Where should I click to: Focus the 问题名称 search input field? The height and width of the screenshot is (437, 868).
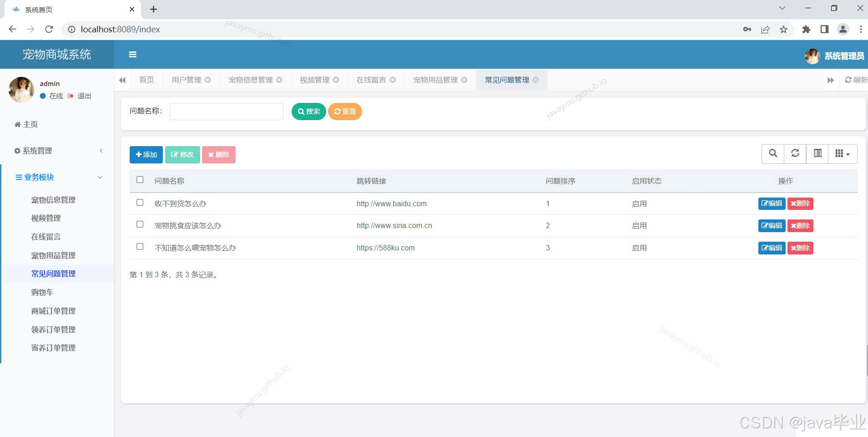tap(227, 112)
